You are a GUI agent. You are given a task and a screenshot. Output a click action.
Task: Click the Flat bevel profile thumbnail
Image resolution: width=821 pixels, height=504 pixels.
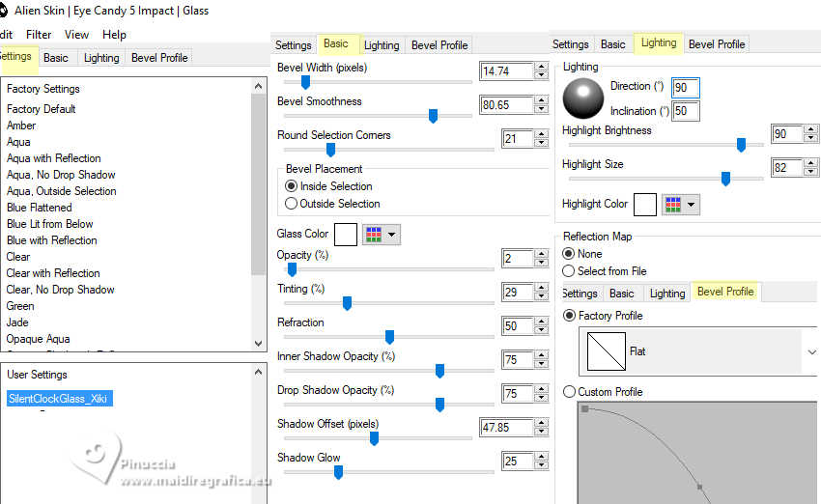click(x=607, y=351)
